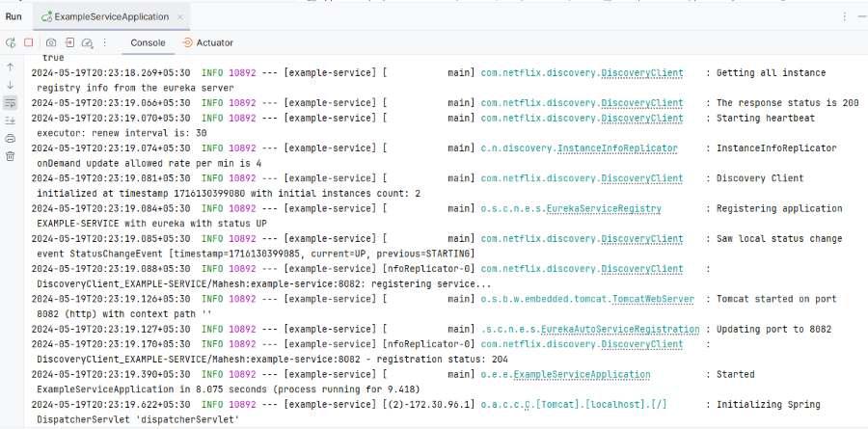Open Run tool window options menu

[x=844, y=16]
